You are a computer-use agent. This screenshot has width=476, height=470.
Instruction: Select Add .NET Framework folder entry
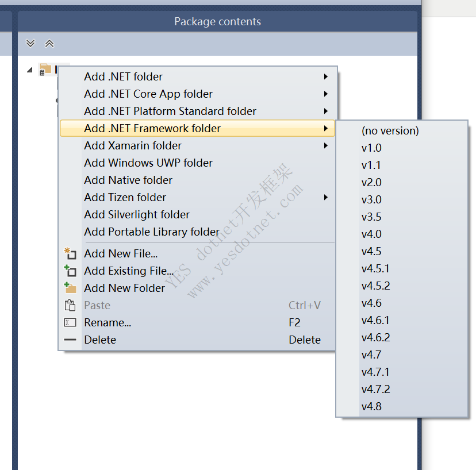pyautogui.click(x=197, y=128)
